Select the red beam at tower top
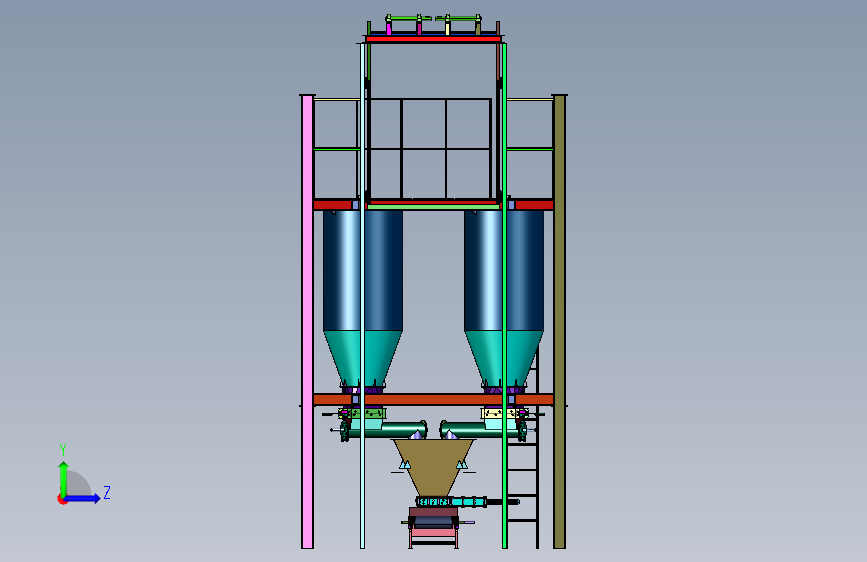The image size is (867, 562). click(x=433, y=39)
